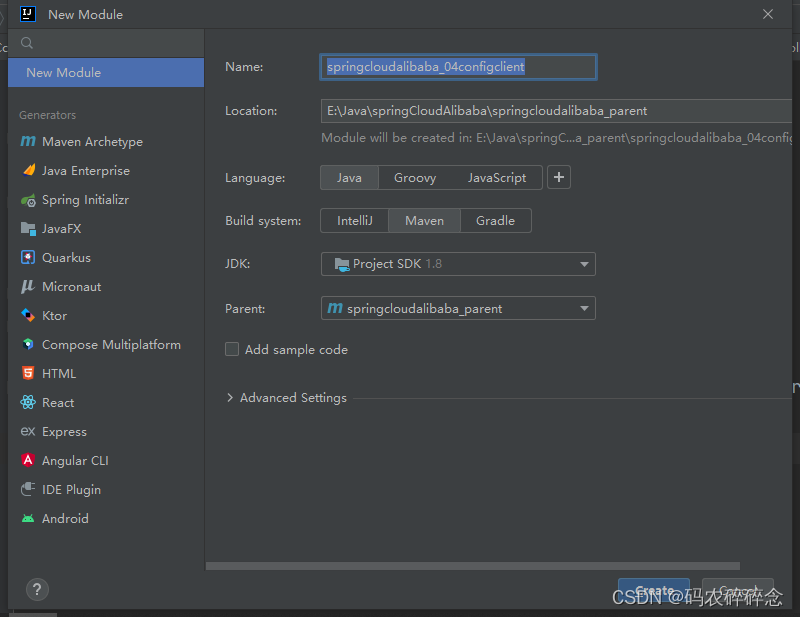Select Express generator entry

[106, 432]
